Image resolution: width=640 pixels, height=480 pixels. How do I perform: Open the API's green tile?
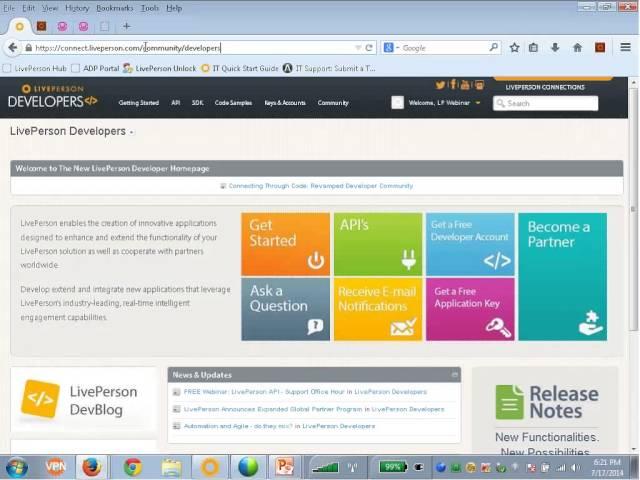coord(378,244)
